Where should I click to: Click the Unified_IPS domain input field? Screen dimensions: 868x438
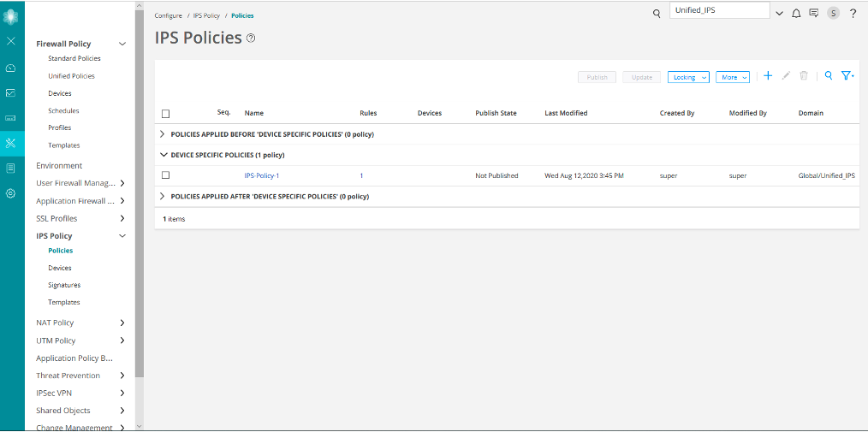coord(720,11)
